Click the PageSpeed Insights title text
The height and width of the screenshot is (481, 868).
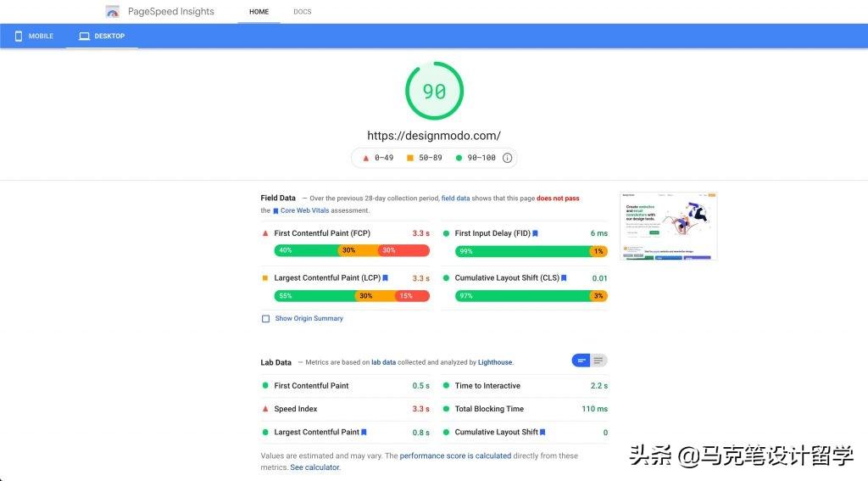click(170, 12)
